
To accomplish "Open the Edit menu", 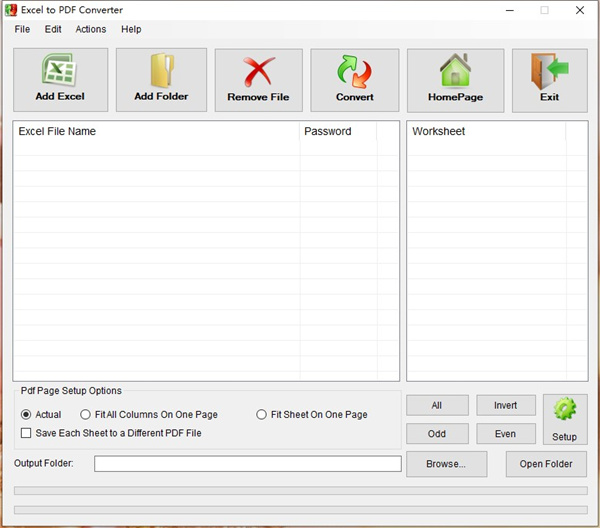I will [x=53, y=29].
